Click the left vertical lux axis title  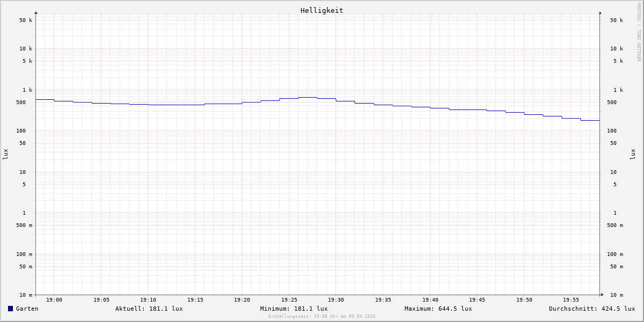click(x=5, y=154)
